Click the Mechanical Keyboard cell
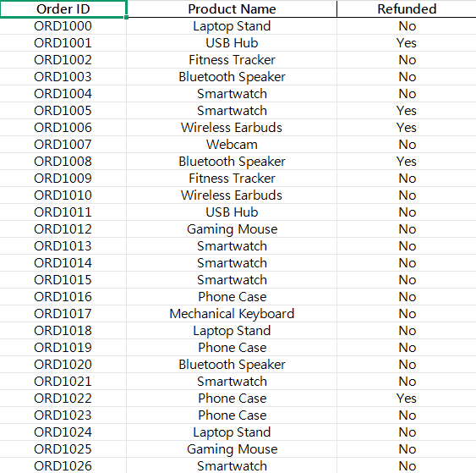This screenshot has height=473, width=476. click(232, 314)
